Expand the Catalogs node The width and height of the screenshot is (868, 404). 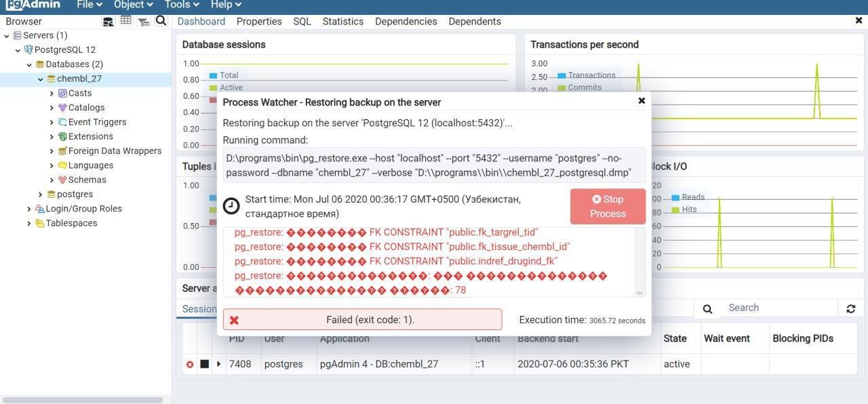coord(52,107)
